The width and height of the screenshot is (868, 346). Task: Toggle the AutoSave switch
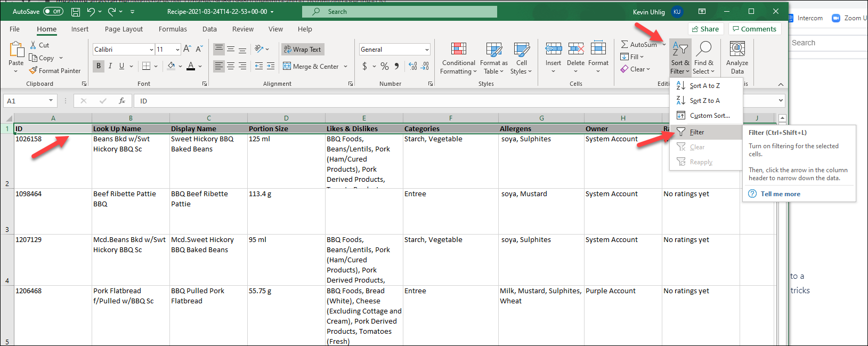tap(53, 11)
